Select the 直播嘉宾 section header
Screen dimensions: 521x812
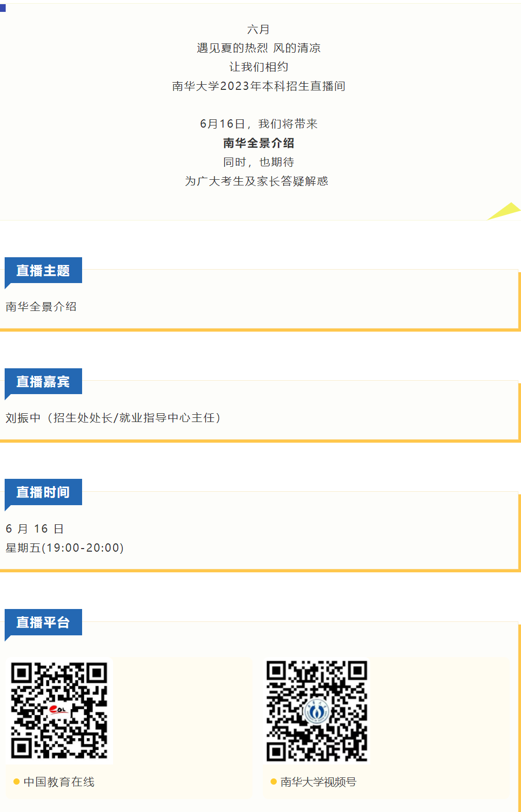[x=43, y=382]
